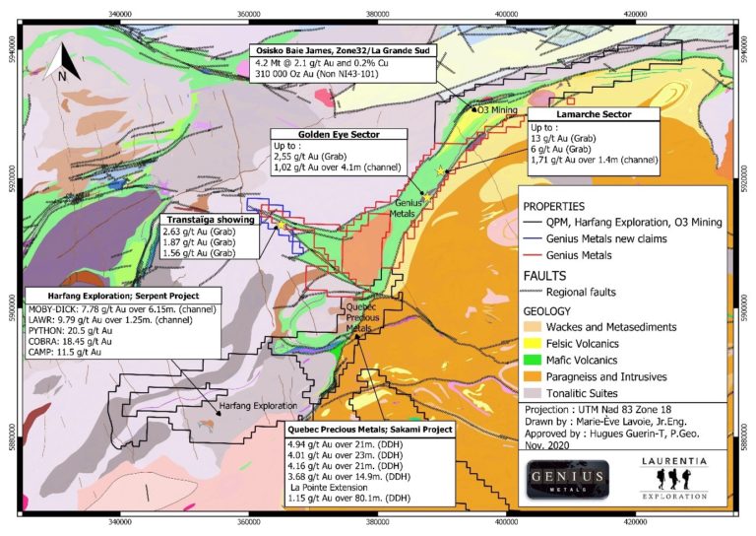
Task: Click the Tonalitic Suites grey swatch
Action: point(533,393)
